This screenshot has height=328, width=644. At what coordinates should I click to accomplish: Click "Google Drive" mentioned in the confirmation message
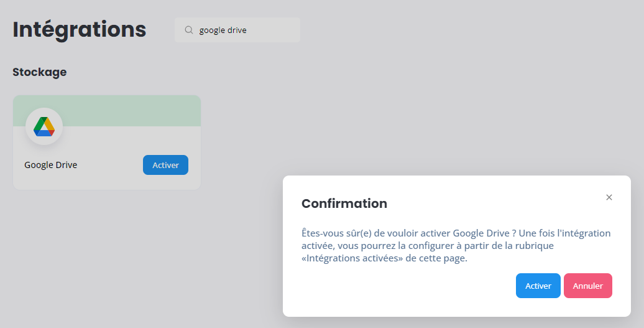pyautogui.click(x=481, y=233)
